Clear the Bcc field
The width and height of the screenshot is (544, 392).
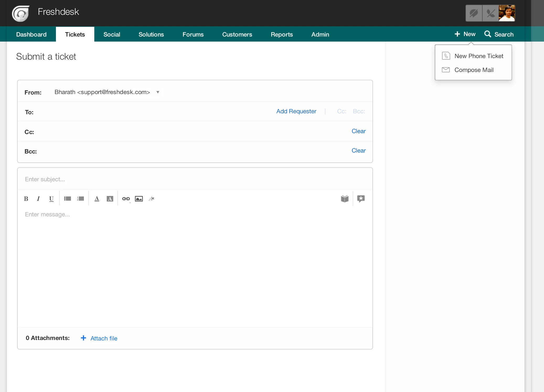tap(359, 150)
